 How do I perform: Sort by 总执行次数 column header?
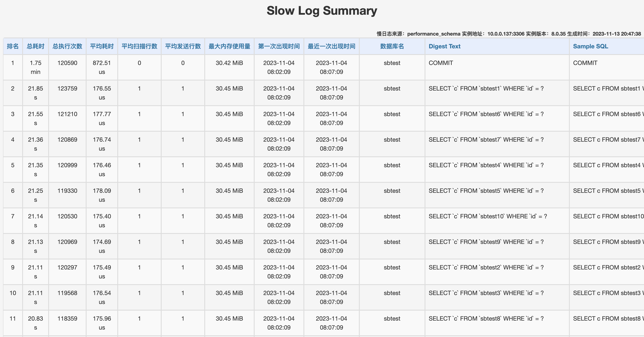67,46
